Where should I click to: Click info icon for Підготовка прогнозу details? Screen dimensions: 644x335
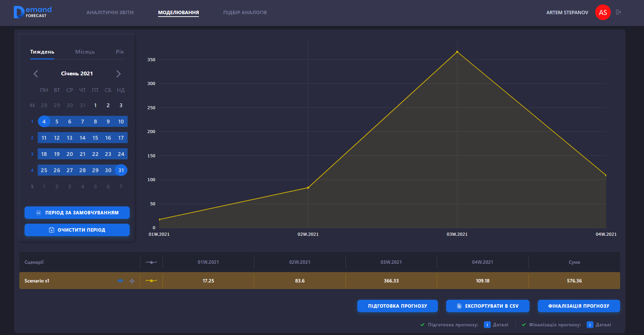point(487,325)
